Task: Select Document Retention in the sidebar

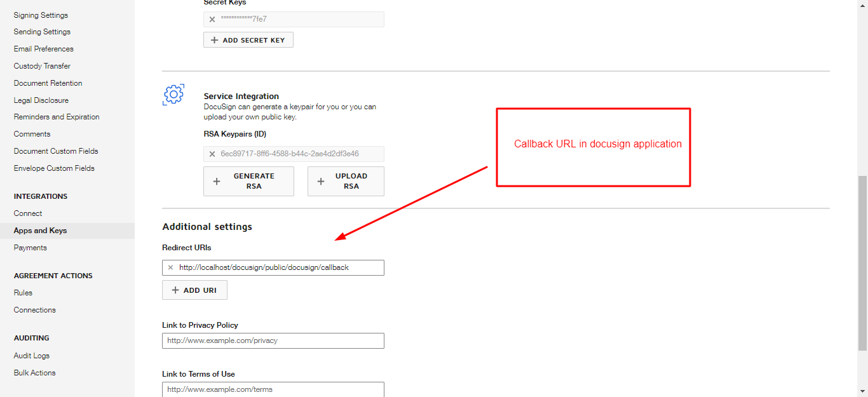Action: click(x=48, y=83)
